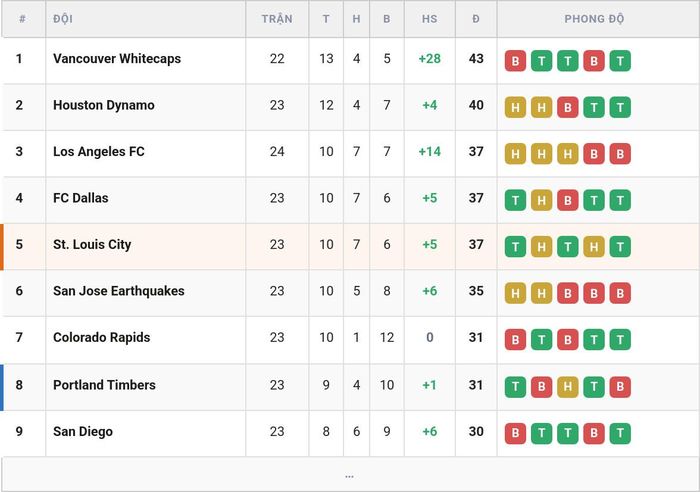Open the Portland Timbers team link
The width and height of the screenshot is (700, 492).
[x=104, y=385]
